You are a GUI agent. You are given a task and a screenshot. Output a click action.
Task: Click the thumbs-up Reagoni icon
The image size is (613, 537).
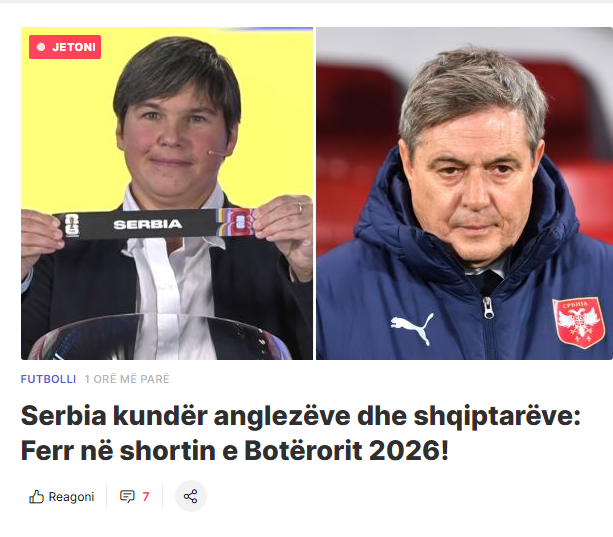36,497
